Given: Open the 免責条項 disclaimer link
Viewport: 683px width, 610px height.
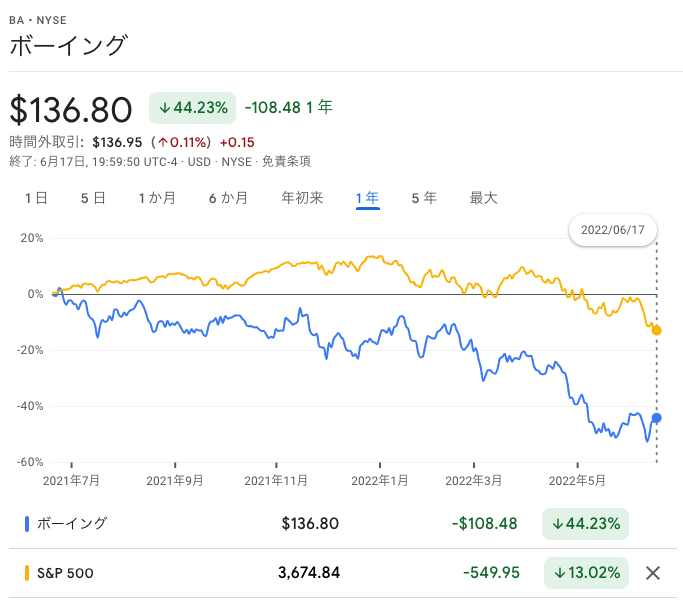Looking at the screenshot, I should [x=286, y=162].
